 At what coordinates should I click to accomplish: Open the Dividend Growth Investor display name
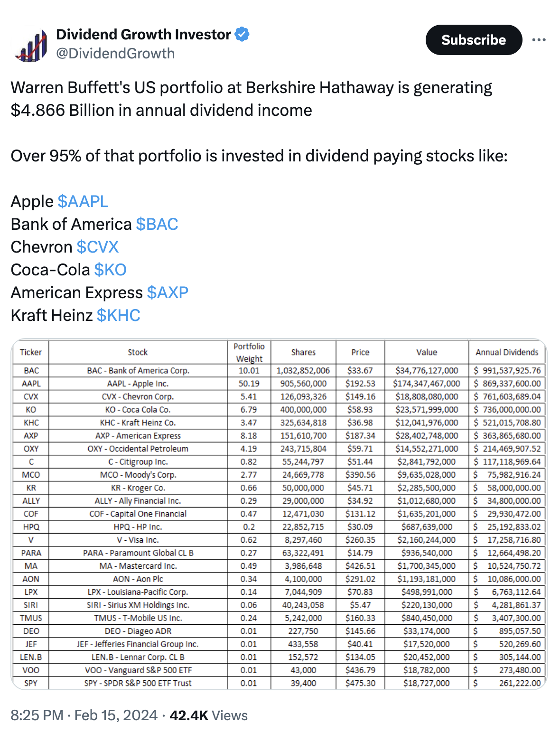(143, 34)
